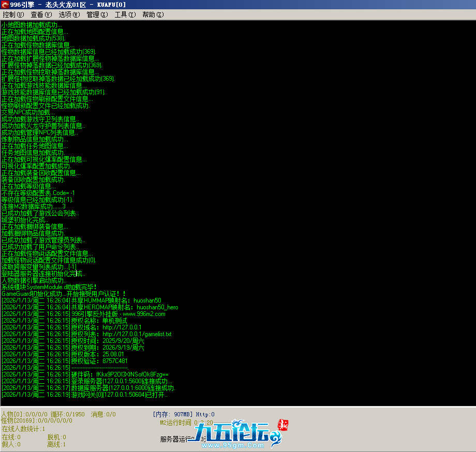The image size is (476, 452).
Task: Open the 工具 menu
Action: coord(125,14)
